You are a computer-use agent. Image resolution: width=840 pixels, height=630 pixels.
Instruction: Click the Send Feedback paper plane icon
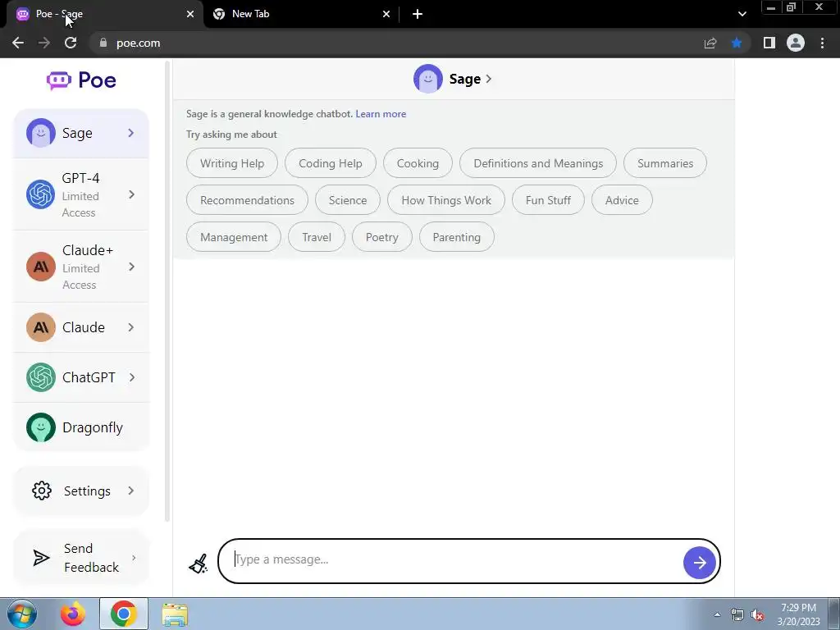[41, 558]
